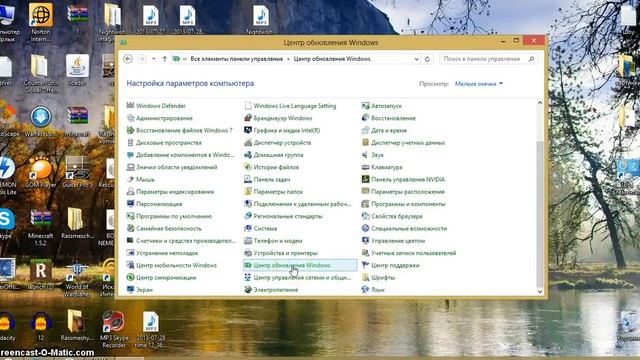
Task: Click Центр обновления Windows breadcrumb
Action: (x=332, y=59)
